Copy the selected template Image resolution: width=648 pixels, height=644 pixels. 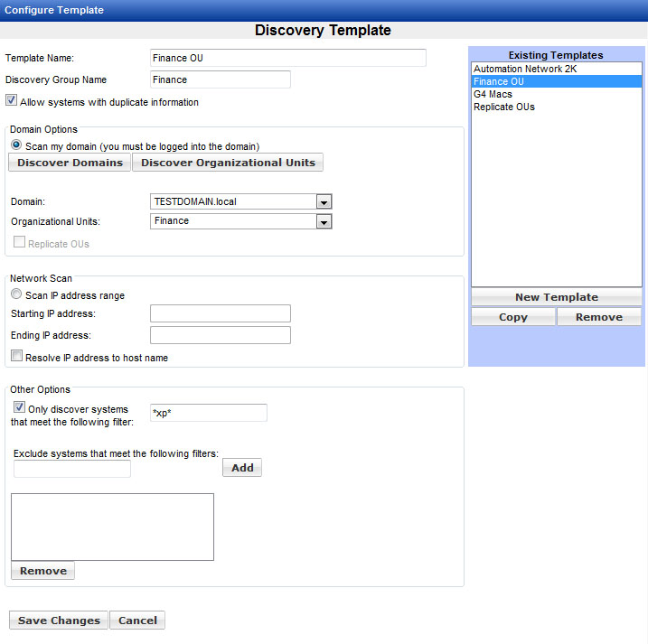pyautogui.click(x=512, y=317)
